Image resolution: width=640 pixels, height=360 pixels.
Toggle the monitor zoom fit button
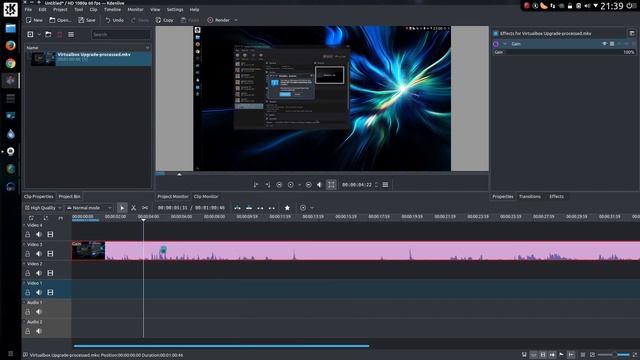331,185
